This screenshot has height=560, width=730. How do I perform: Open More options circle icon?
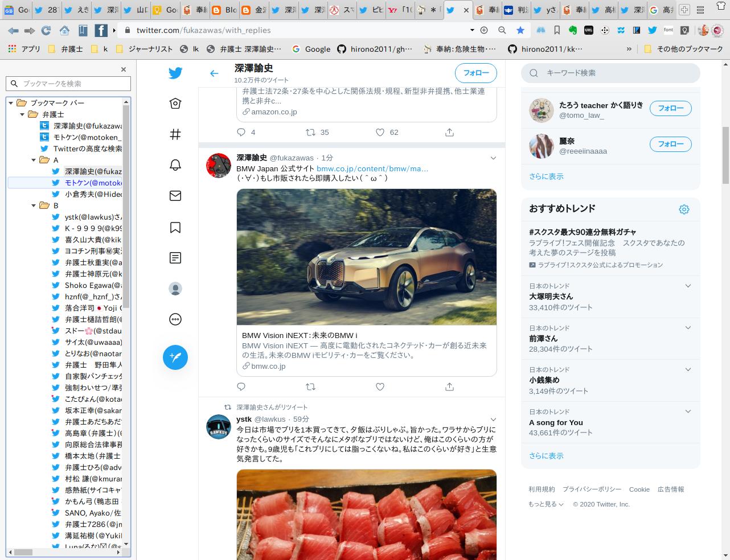(175, 319)
